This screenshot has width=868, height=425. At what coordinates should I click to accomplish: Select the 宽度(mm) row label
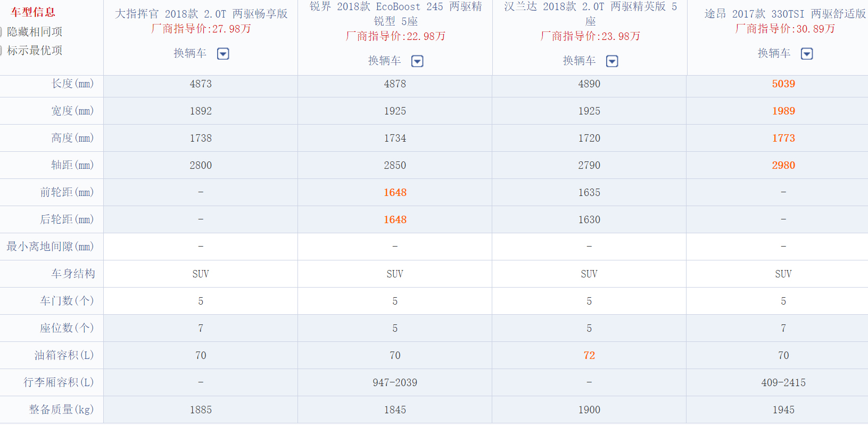72,111
